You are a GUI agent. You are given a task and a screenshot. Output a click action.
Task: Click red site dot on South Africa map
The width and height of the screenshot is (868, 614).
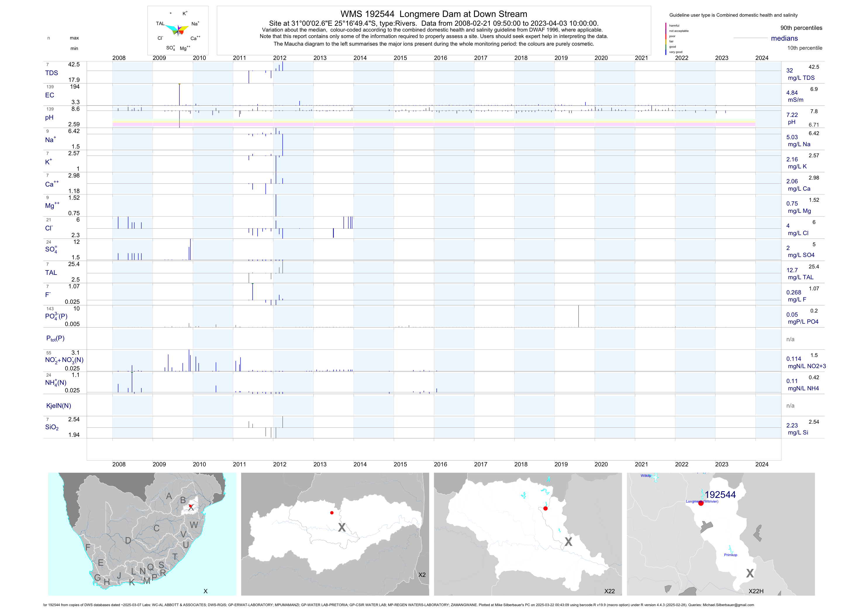(x=190, y=506)
